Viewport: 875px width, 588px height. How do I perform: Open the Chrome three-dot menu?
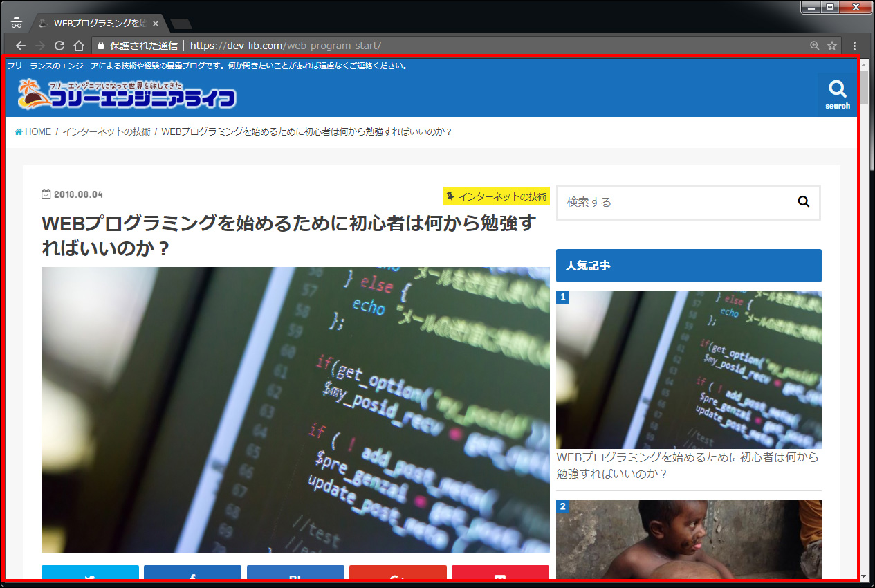click(x=854, y=46)
